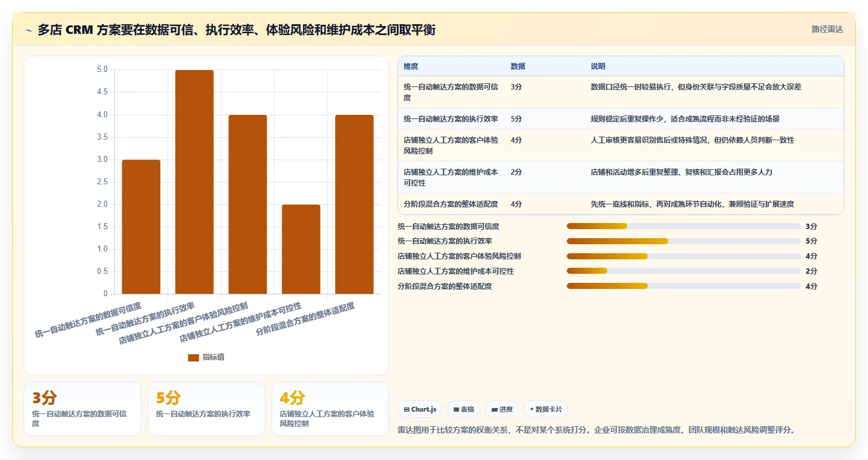Viewport: 868px width, 460px height.
Task: Click the 5分 data card
Action: point(206,409)
